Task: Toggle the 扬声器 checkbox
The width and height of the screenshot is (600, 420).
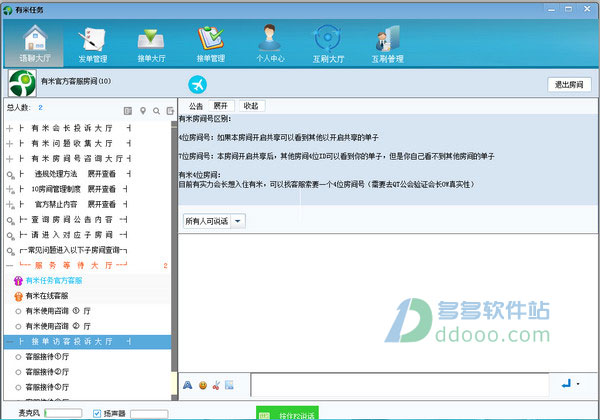Action: pyautogui.click(x=97, y=413)
